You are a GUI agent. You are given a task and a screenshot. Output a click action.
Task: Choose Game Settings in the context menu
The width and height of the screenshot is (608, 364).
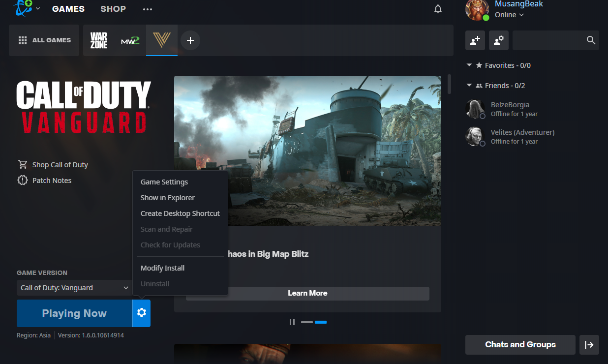tap(164, 182)
